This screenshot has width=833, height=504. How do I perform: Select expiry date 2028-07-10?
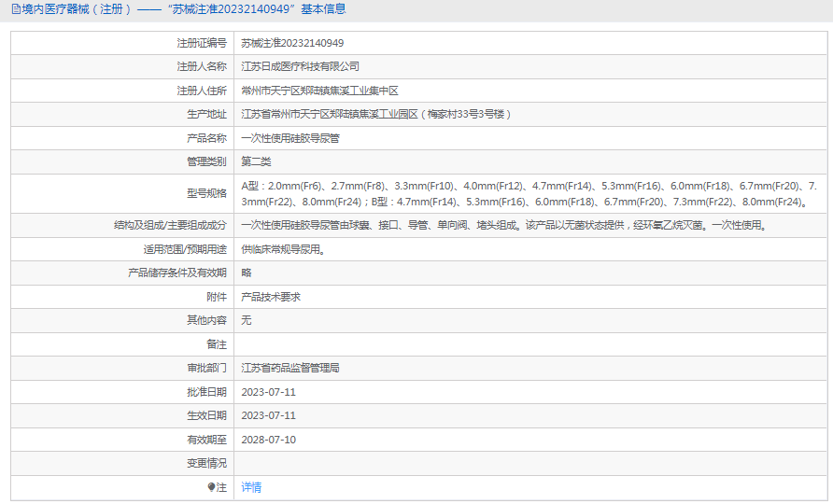click(268, 440)
